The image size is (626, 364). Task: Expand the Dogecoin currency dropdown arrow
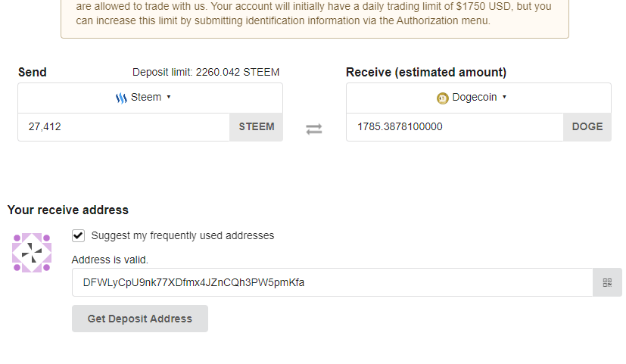pyautogui.click(x=504, y=97)
